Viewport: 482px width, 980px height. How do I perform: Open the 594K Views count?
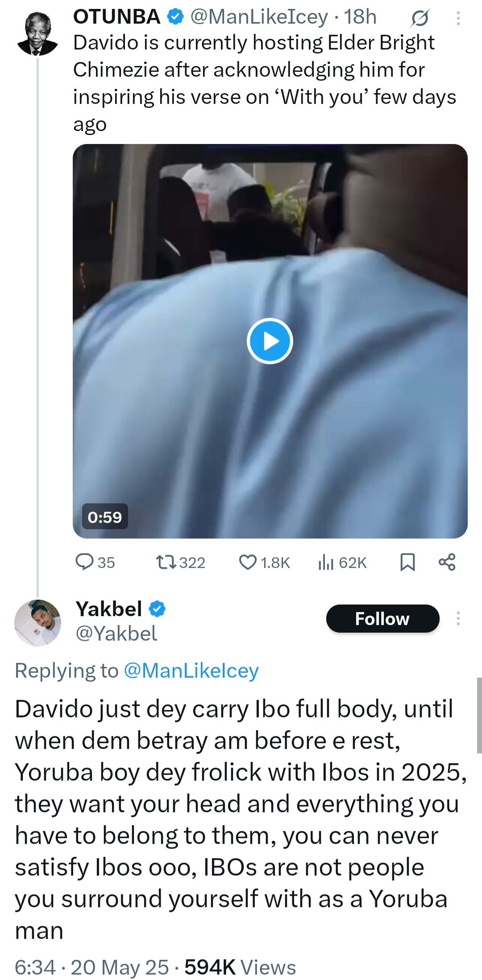coord(240,967)
